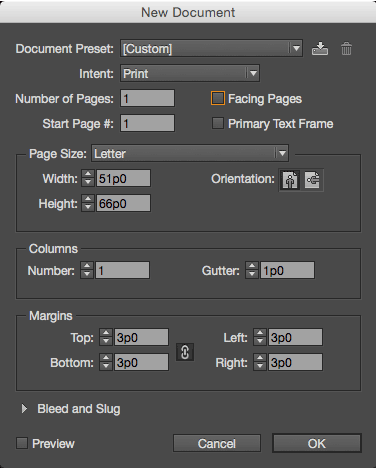This screenshot has height=468, width=376.
Task: Increase Width with the up stepper arrow
Action: coord(88,174)
